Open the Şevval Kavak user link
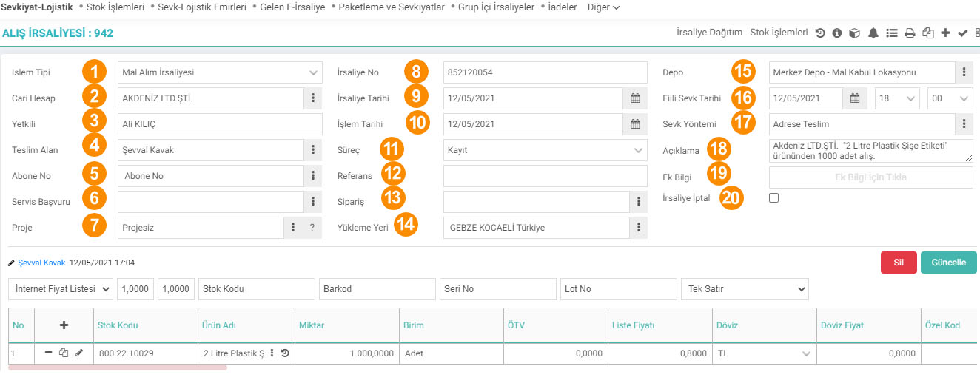The height and width of the screenshot is (386, 980). pyautogui.click(x=41, y=263)
